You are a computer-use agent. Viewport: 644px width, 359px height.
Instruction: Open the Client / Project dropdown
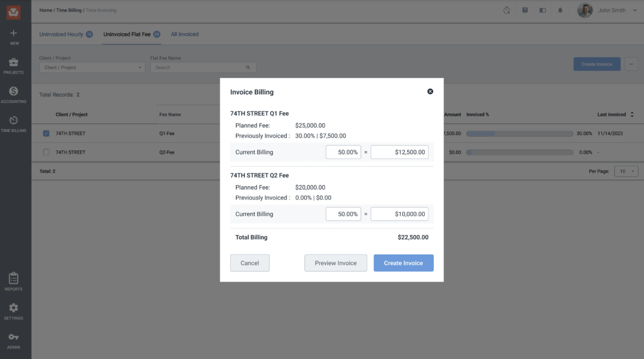point(92,67)
